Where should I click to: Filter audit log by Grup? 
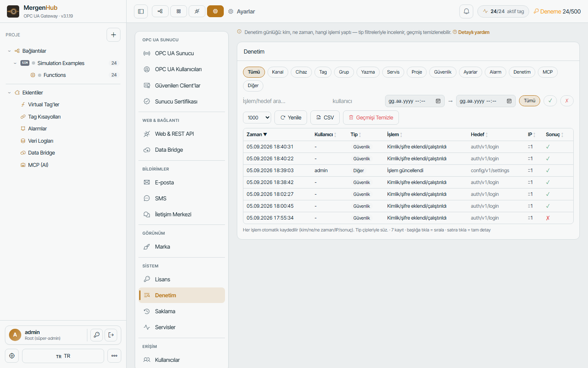tap(344, 72)
